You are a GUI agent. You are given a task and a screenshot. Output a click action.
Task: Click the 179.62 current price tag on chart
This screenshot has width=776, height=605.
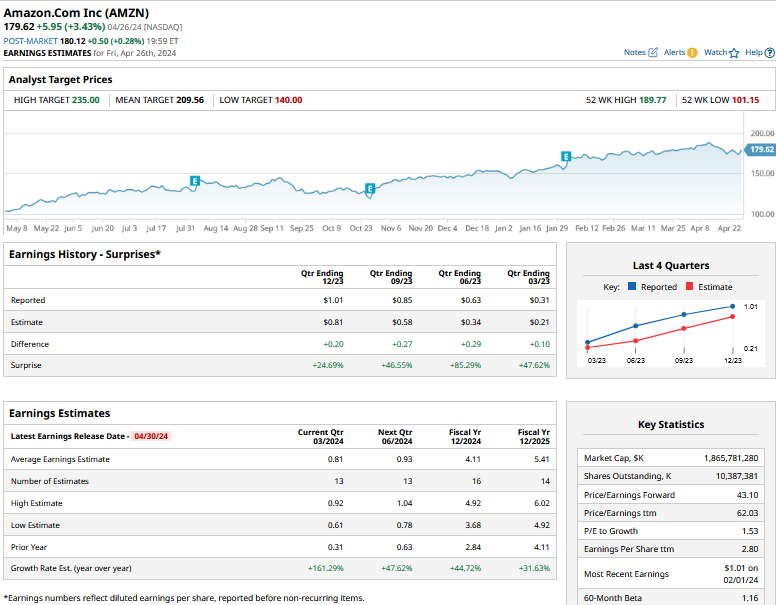(761, 149)
